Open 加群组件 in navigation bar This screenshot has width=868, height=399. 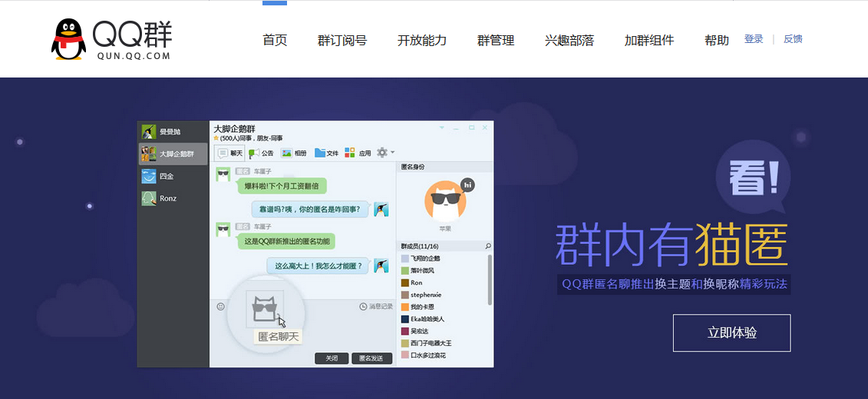[649, 41]
